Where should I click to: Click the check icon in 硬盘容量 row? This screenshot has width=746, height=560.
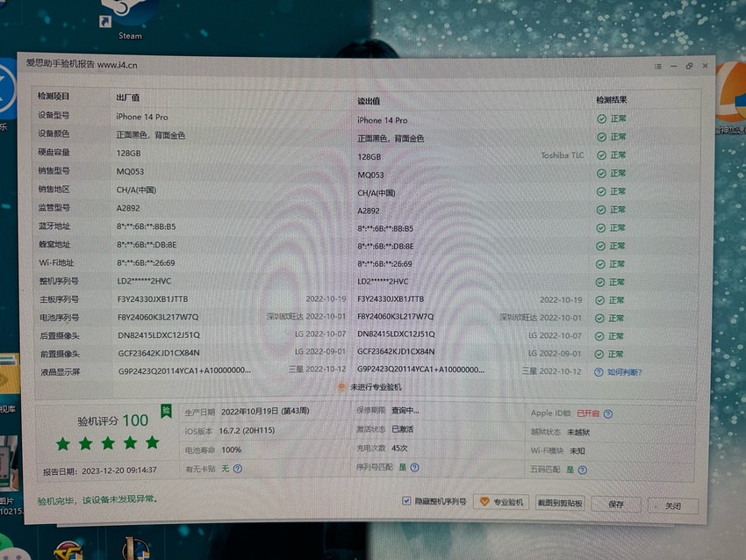[601, 155]
